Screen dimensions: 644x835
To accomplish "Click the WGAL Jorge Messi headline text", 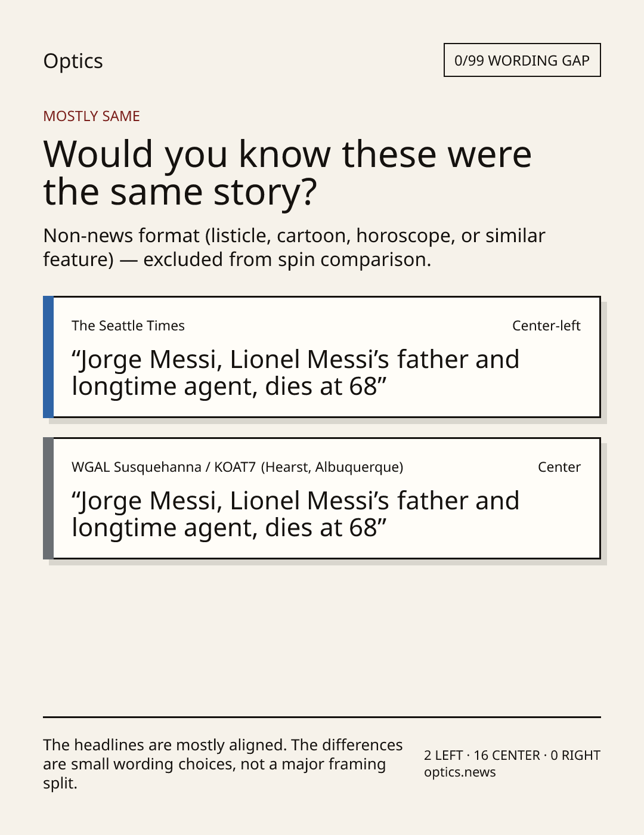I will 296,514.
